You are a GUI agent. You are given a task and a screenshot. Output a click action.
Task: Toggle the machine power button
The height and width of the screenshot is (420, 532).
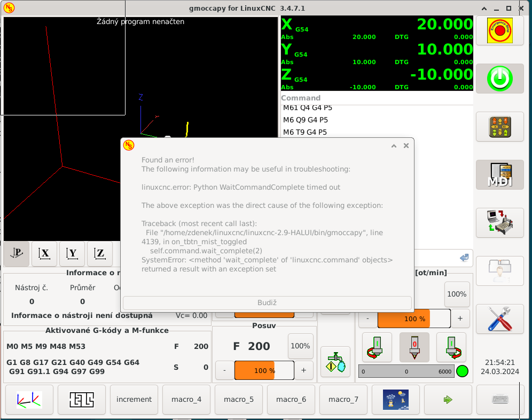[500, 79]
